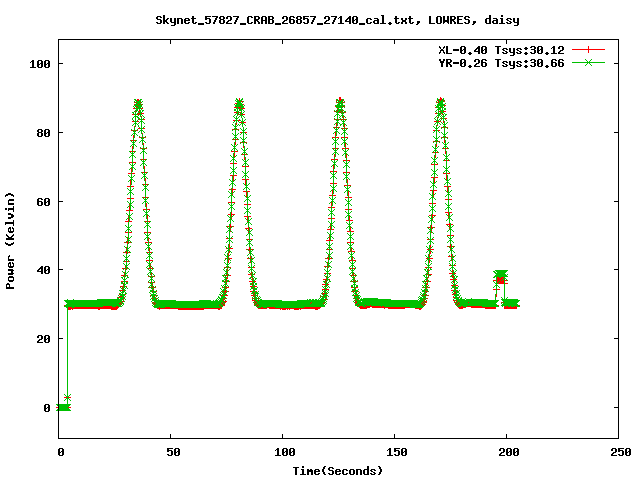Click the Time(Seconds) x-axis label
Viewport: 640px width, 480px height.
click(x=338, y=471)
